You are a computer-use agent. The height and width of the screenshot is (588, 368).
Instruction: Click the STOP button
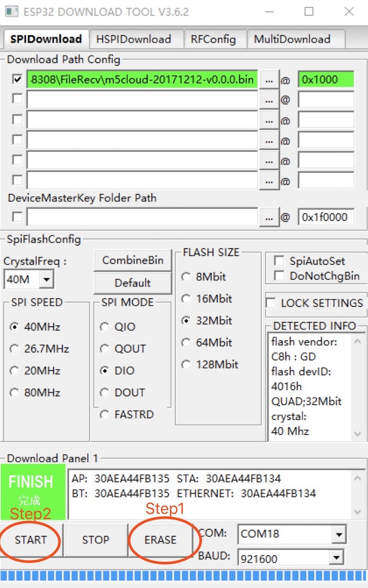tap(95, 540)
